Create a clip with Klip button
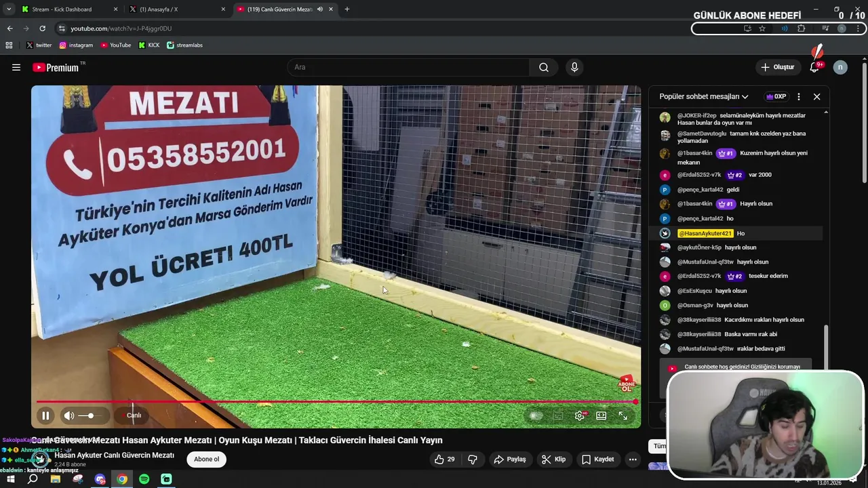Viewport: 868px width, 488px height. (553, 460)
